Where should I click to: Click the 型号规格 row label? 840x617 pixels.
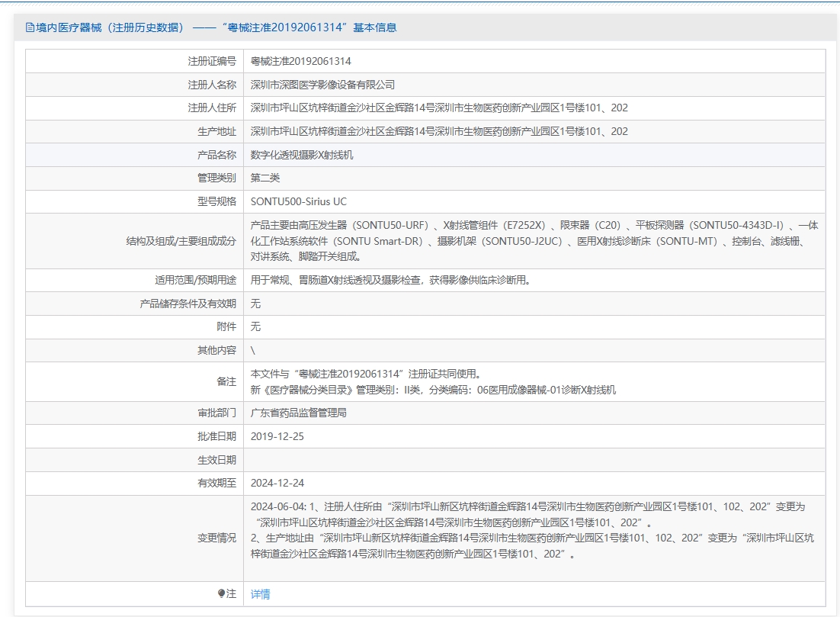point(216,201)
